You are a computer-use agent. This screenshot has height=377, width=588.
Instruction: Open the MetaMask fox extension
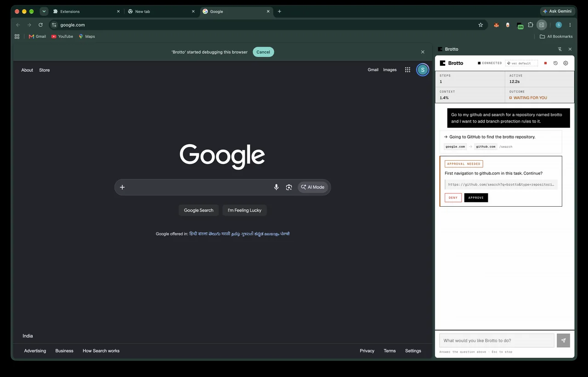click(x=496, y=25)
